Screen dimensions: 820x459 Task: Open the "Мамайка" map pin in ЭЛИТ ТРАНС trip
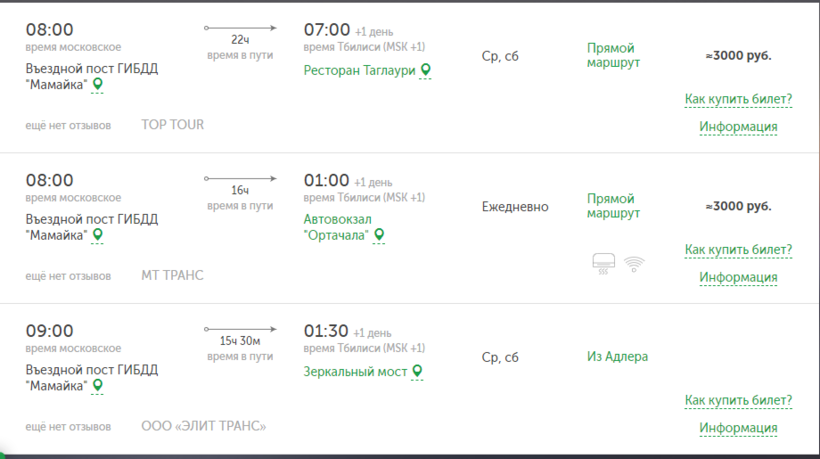98,386
